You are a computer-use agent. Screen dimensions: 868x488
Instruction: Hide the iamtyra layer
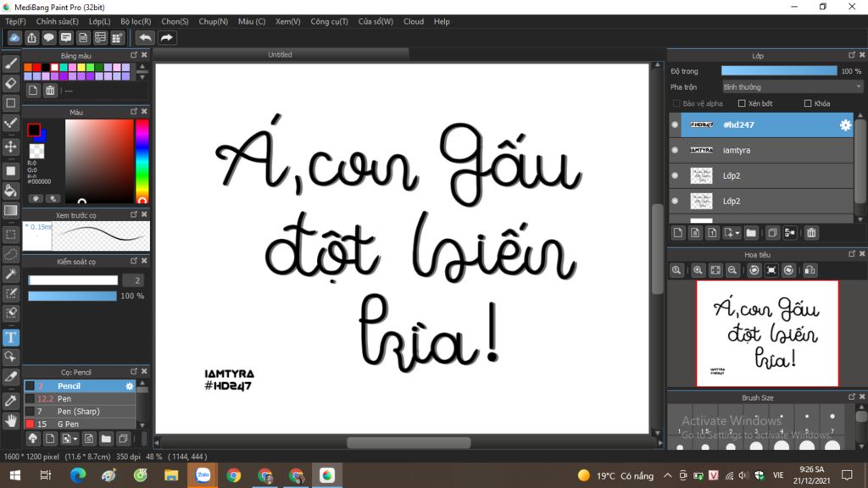(x=675, y=150)
